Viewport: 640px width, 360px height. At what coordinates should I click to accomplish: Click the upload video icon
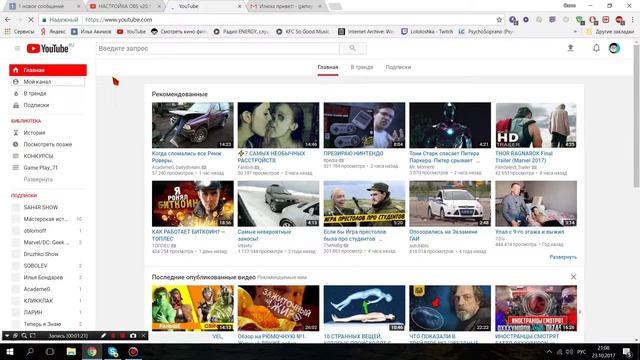571,48
